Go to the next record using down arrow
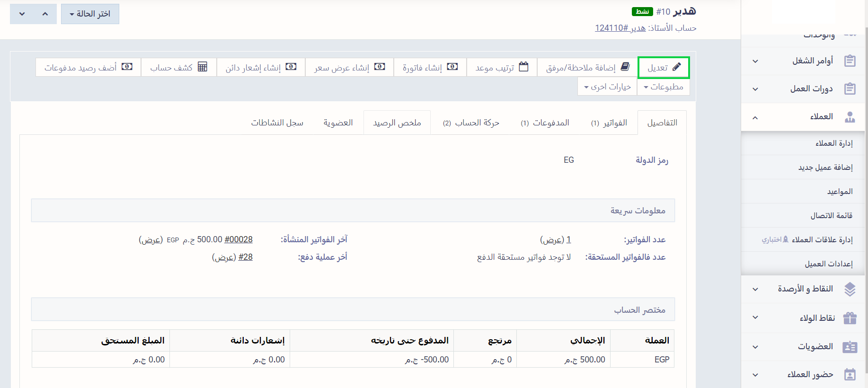This screenshot has height=388, width=868. pyautogui.click(x=22, y=14)
